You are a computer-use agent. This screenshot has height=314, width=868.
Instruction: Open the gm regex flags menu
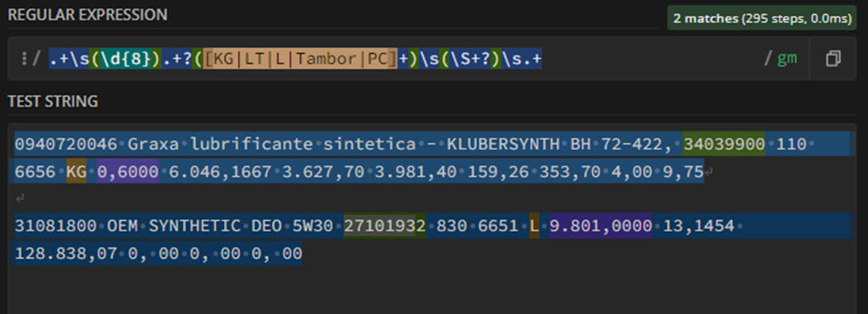[787, 58]
